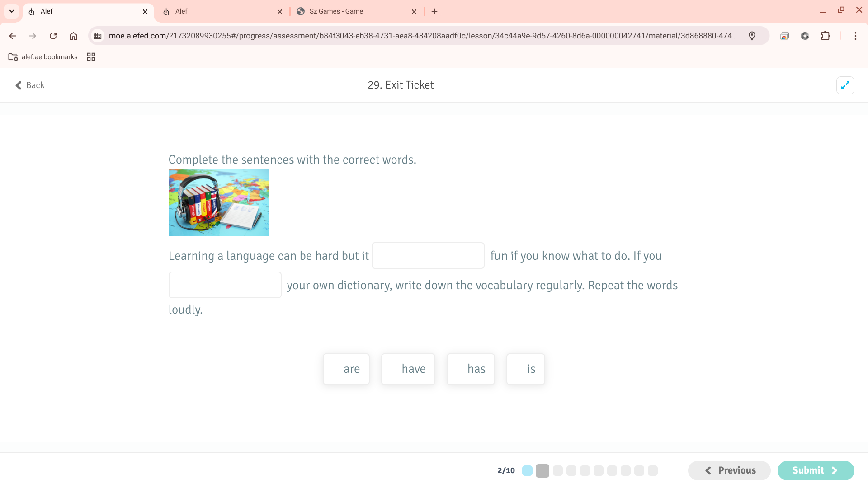Viewport: 868px width, 488px height.
Task: Pick the word tile 'has'
Action: (471, 369)
